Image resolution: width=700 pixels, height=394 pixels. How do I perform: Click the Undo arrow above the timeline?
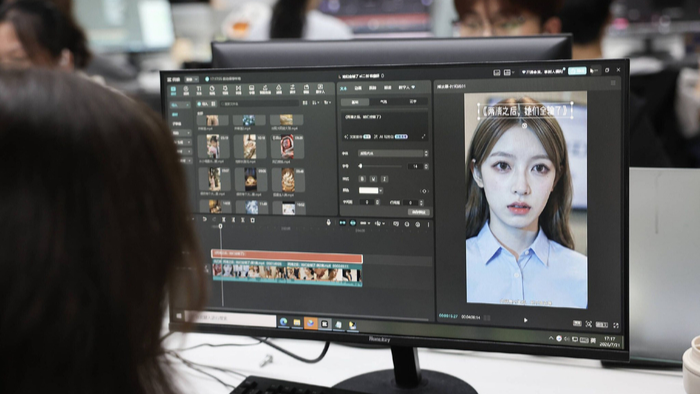click(x=204, y=220)
